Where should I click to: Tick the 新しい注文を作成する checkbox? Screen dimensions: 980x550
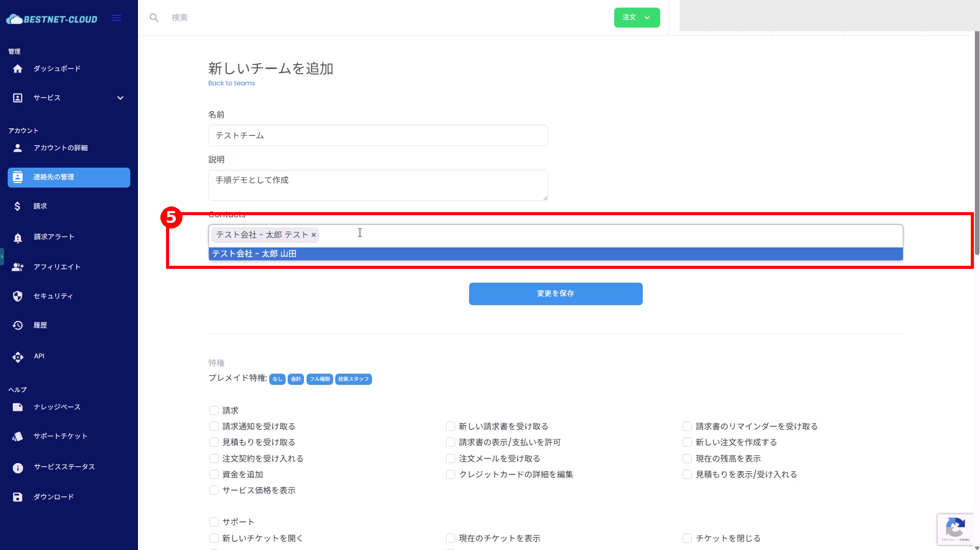[687, 442]
